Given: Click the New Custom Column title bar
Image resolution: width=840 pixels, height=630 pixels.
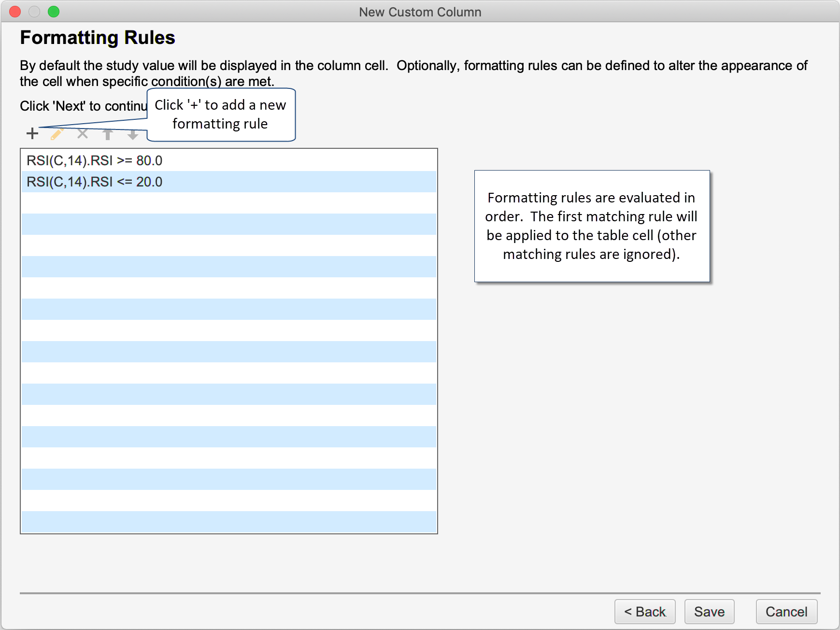Looking at the screenshot, I should coord(420,12).
